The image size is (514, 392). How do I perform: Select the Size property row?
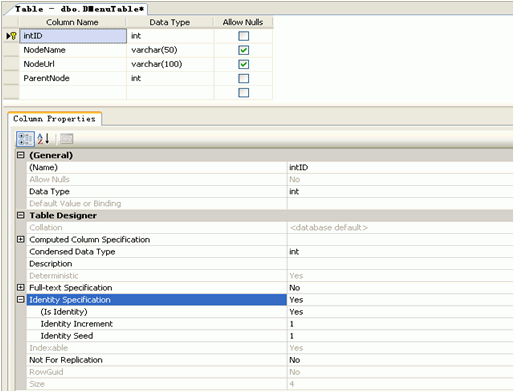tap(157, 383)
